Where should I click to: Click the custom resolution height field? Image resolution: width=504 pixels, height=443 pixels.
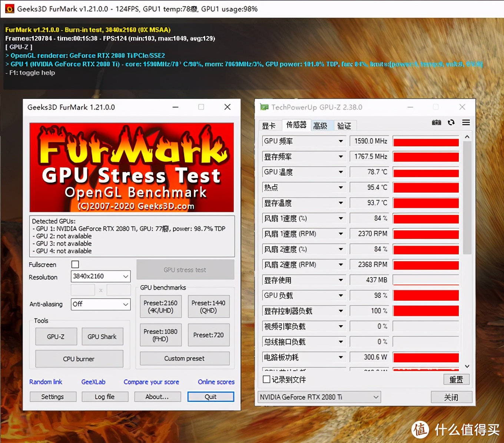[x=119, y=290]
